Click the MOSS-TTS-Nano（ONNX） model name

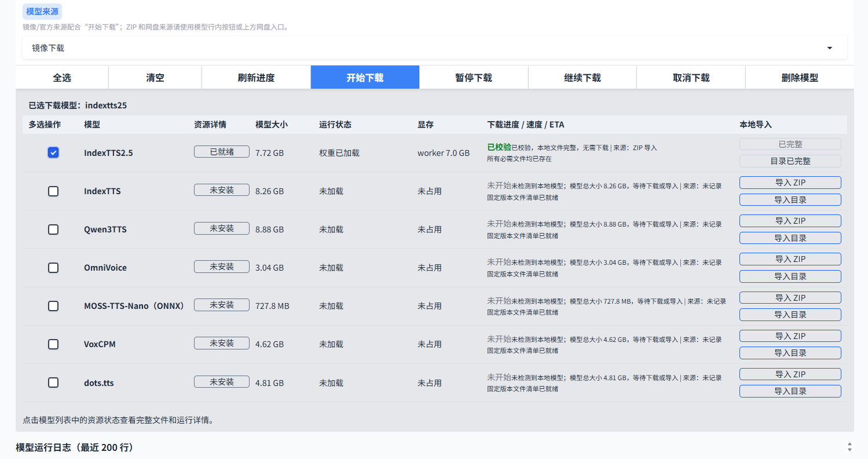pyautogui.click(x=134, y=306)
